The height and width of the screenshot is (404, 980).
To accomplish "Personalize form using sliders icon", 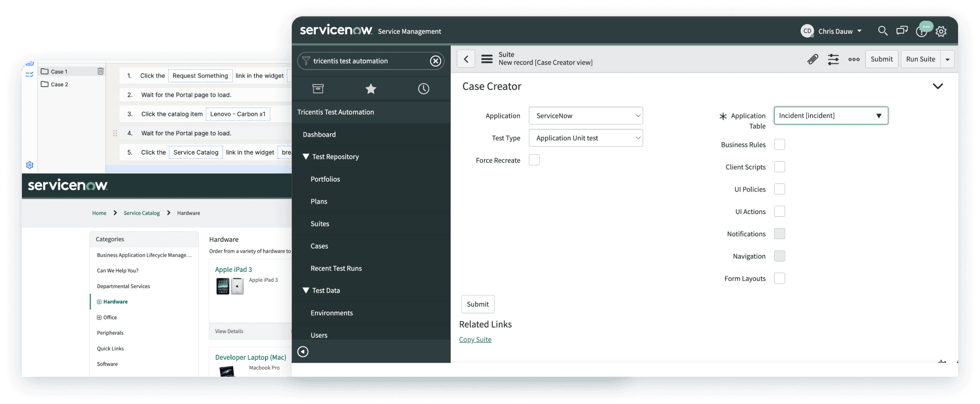I will pyautogui.click(x=833, y=59).
